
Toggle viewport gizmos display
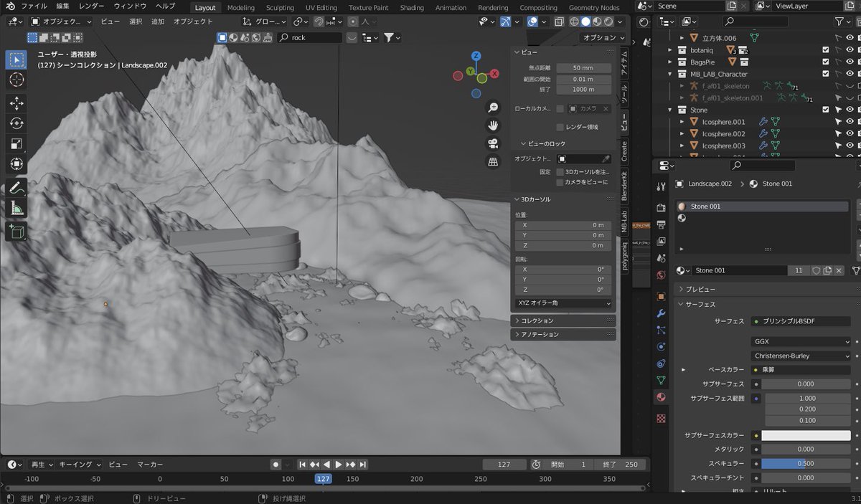tap(505, 22)
